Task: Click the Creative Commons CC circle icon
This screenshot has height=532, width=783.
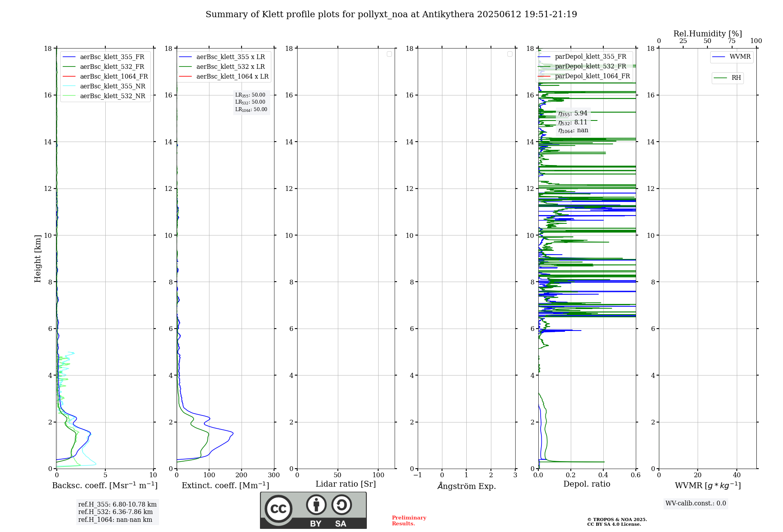Action: tap(278, 509)
